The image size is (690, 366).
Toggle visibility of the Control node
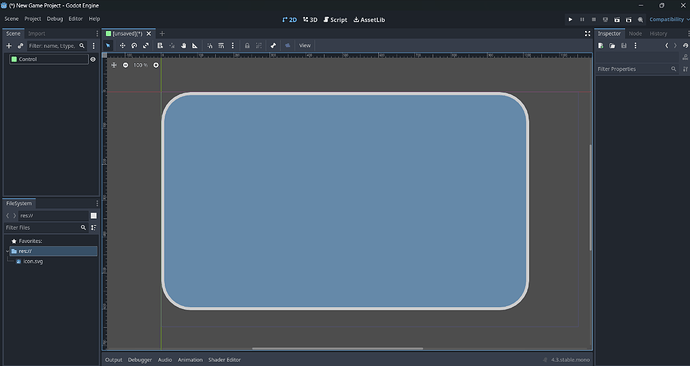93,59
